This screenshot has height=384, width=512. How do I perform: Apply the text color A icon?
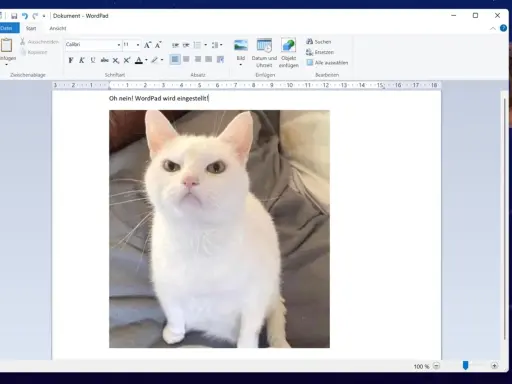(x=139, y=60)
